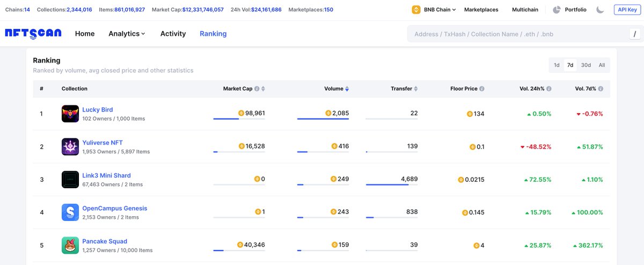The width and height of the screenshot is (644, 265).
Task: Open the Lucky Bird collection link
Action: pyautogui.click(x=97, y=109)
